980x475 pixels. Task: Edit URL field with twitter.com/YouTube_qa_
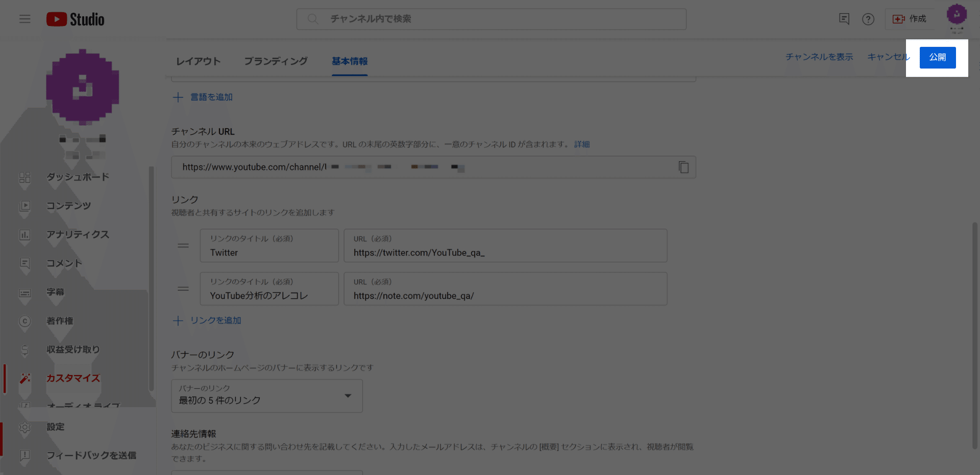click(505, 245)
